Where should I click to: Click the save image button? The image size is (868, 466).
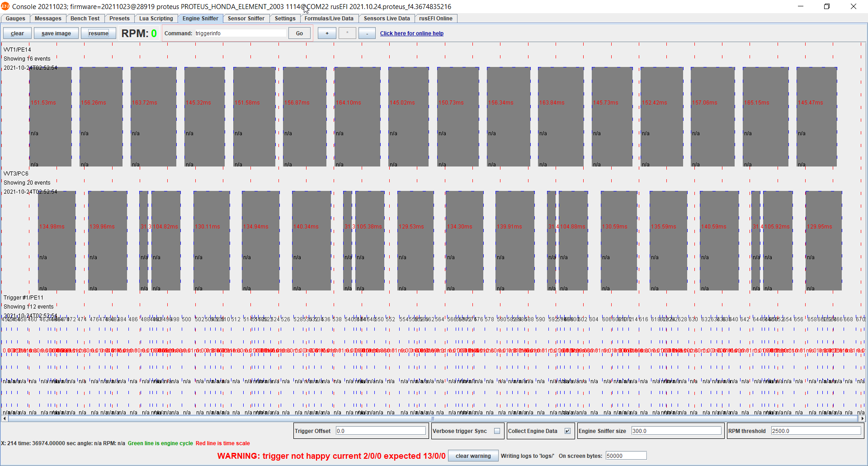click(56, 33)
